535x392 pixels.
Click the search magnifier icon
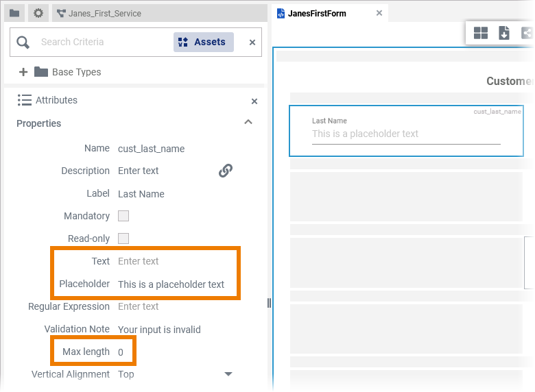(23, 42)
